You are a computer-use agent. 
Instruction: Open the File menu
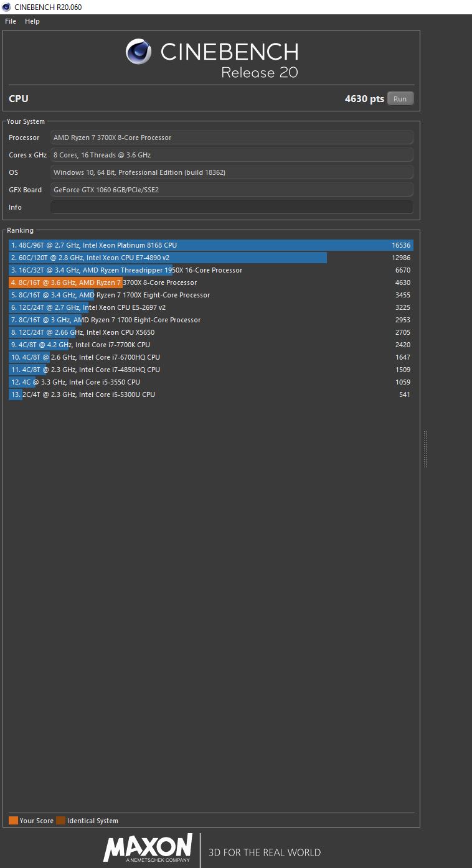(x=11, y=21)
